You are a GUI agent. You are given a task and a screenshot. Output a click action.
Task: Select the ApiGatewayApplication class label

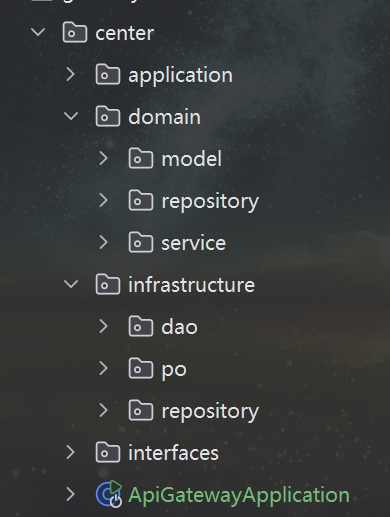239,495
